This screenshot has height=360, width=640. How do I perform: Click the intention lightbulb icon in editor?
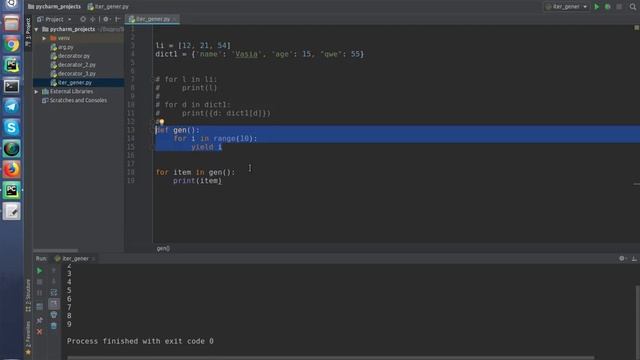tap(162, 122)
